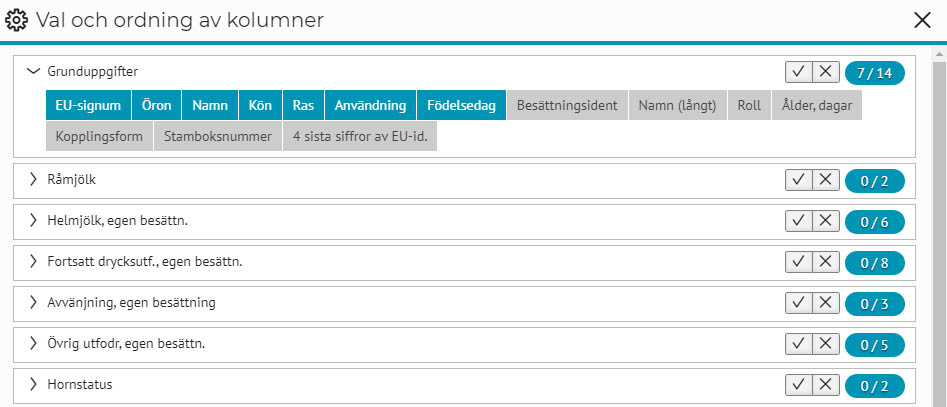This screenshot has width=947, height=407.
Task: Deselect all Grunduppgifter columns with X icon
Action: pos(826,72)
